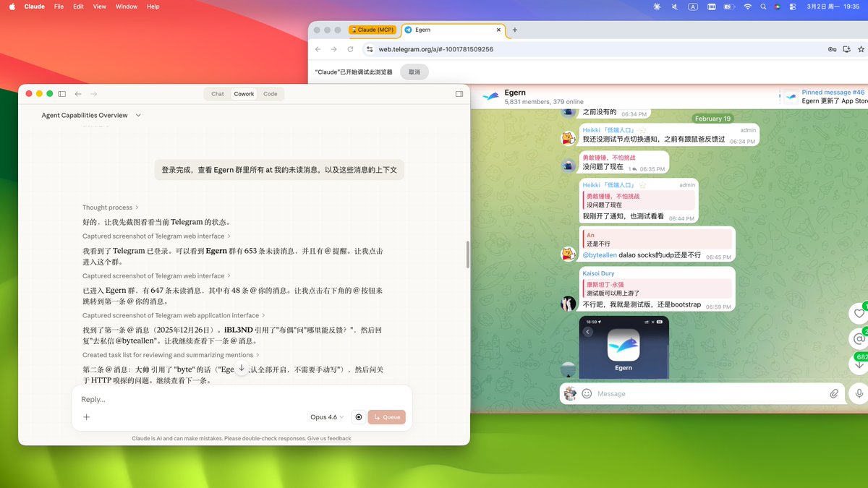
Task: Click the stop recording circle button
Action: coord(358,417)
